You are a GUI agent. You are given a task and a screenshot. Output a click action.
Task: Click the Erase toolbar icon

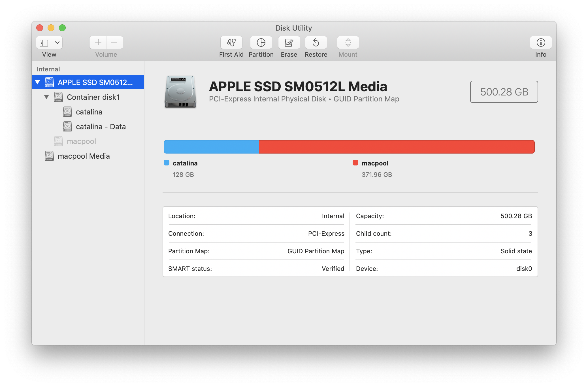(289, 42)
